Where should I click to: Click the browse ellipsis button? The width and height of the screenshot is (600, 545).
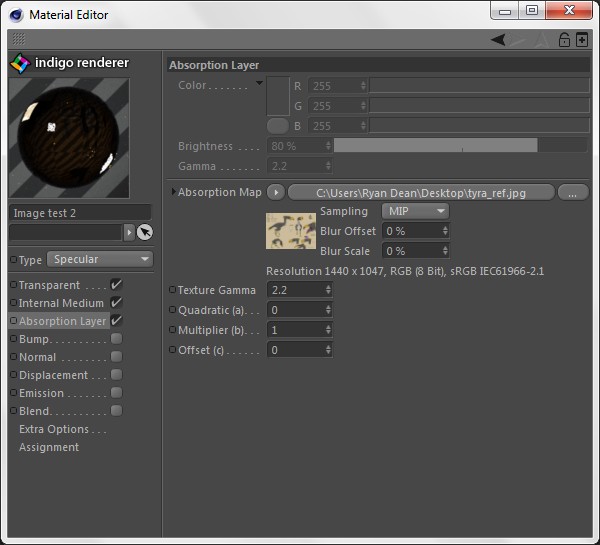point(572,192)
